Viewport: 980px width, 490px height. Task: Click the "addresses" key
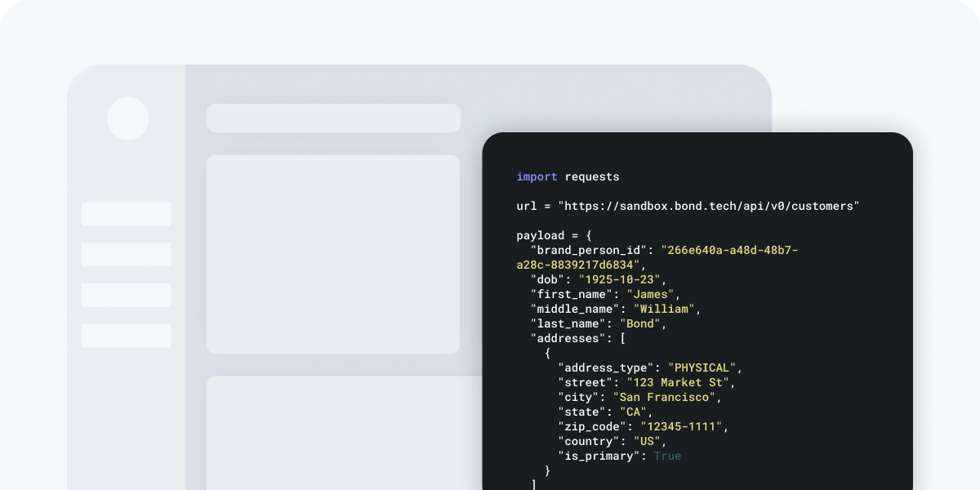coord(568,338)
